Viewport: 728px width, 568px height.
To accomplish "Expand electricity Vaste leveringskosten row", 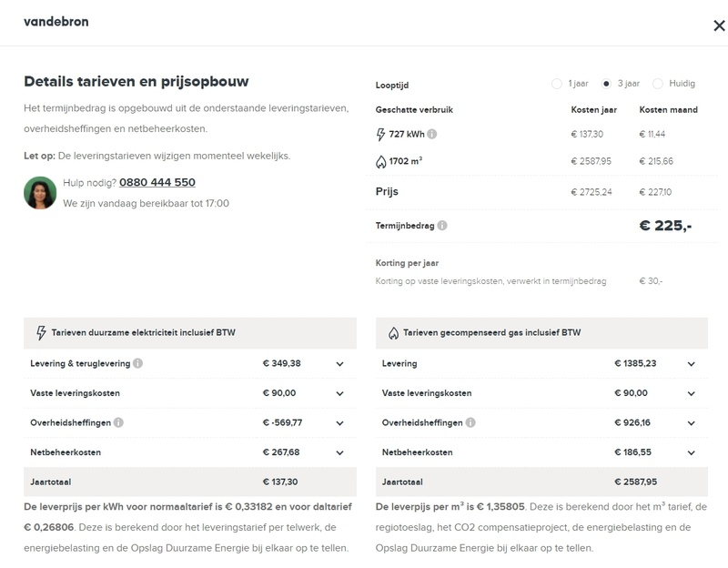I will click(x=339, y=393).
